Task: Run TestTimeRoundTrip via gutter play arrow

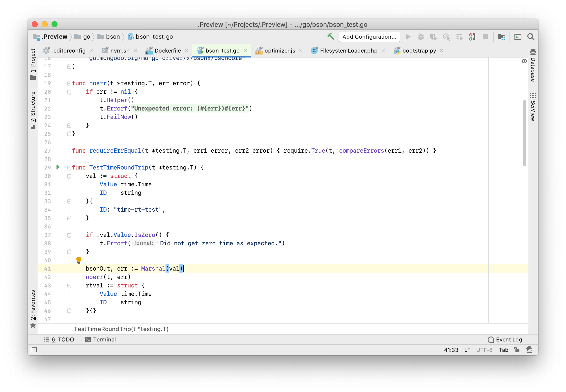Action: pos(58,167)
